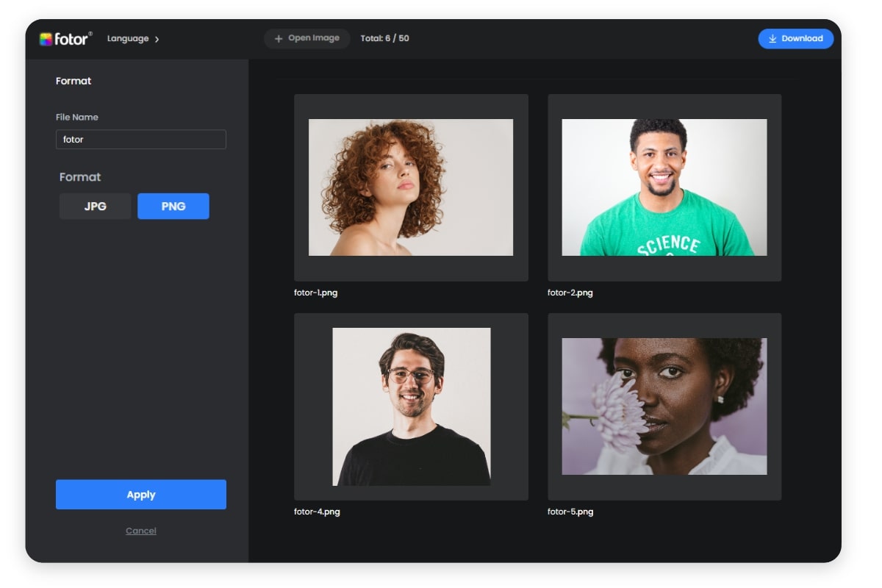This screenshot has width=882, height=588.
Task: Click the fotor-5.png filename label
Action: (570, 512)
